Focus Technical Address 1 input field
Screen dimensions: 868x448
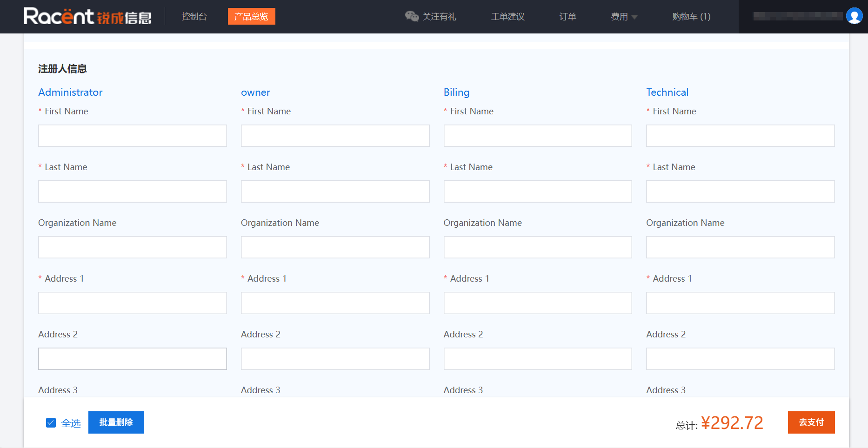[740, 303]
